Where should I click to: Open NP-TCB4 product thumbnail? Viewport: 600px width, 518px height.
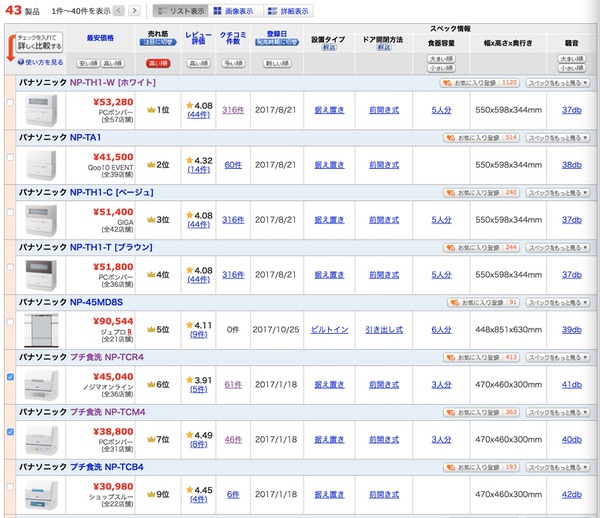tap(41, 495)
